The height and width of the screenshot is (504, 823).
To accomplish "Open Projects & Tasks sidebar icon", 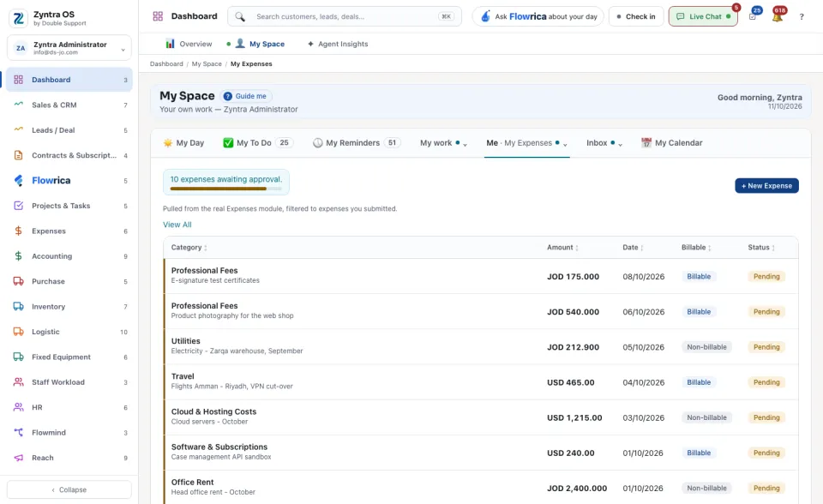I will coord(18,206).
